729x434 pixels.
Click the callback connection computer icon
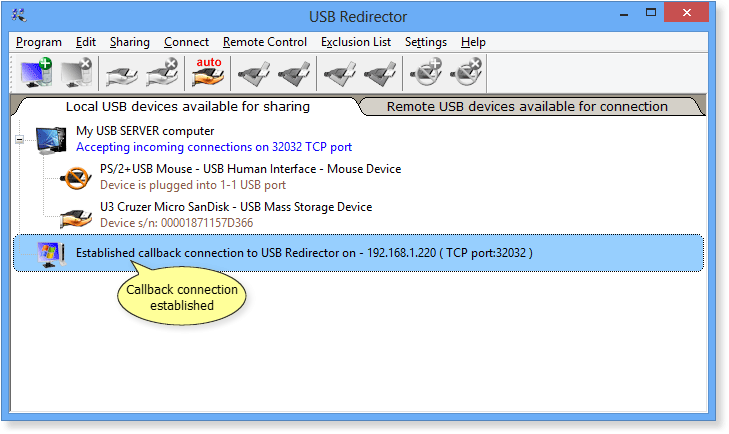point(51,254)
